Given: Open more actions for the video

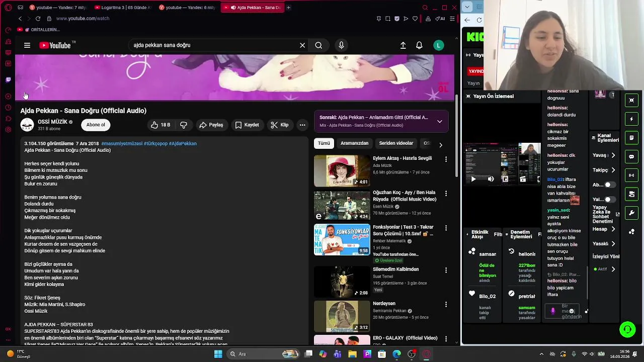Looking at the screenshot, I should point(302,125).
